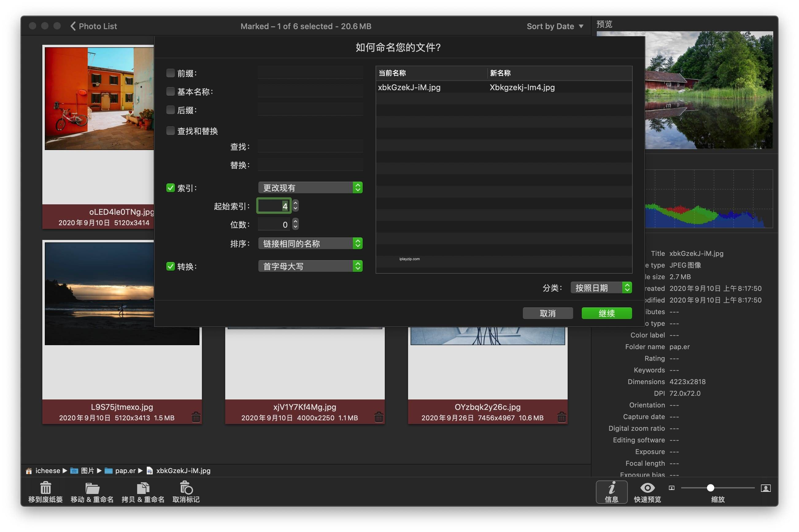The image size is (799, 532).
Task: Open the 首字母大写 conversion dropdown
Action: (x=310, y=266)
